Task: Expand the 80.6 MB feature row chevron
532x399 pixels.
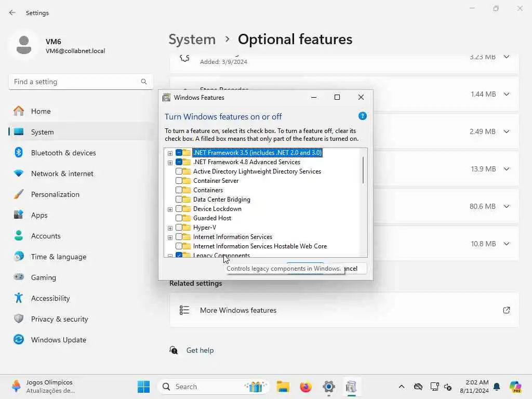Action: click(x=506, y=206)
